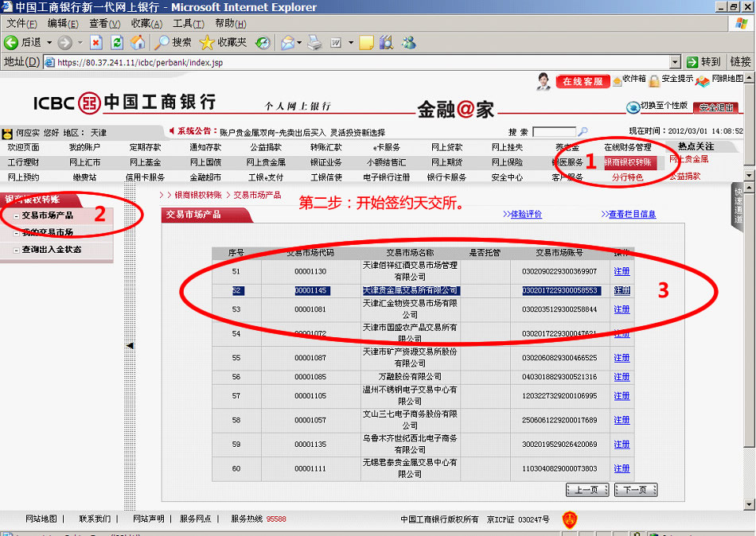Viewport: 756px width, 536px height.
Task: Click the 安全退出 logout button
Action: tap(716, 108)
